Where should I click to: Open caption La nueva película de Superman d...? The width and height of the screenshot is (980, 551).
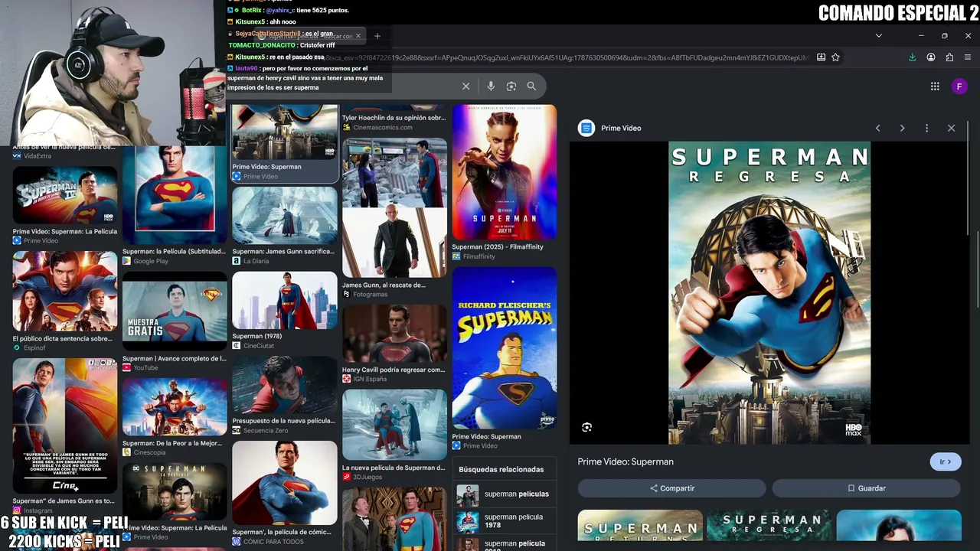tap(394, 468)
